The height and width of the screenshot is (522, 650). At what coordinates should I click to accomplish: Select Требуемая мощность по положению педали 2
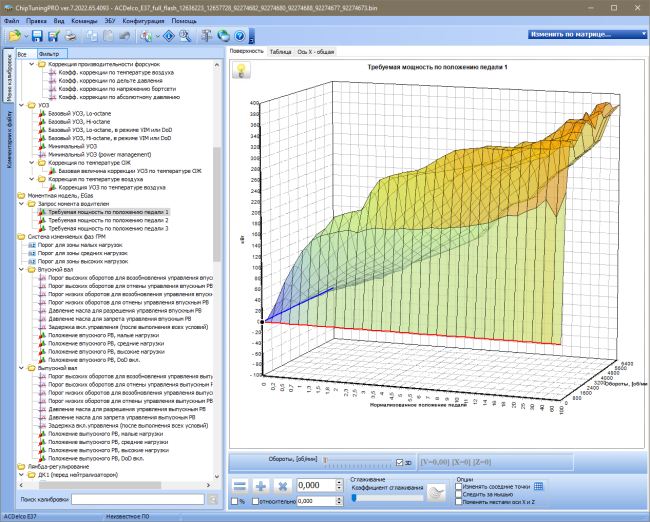(x=108, y=220)
